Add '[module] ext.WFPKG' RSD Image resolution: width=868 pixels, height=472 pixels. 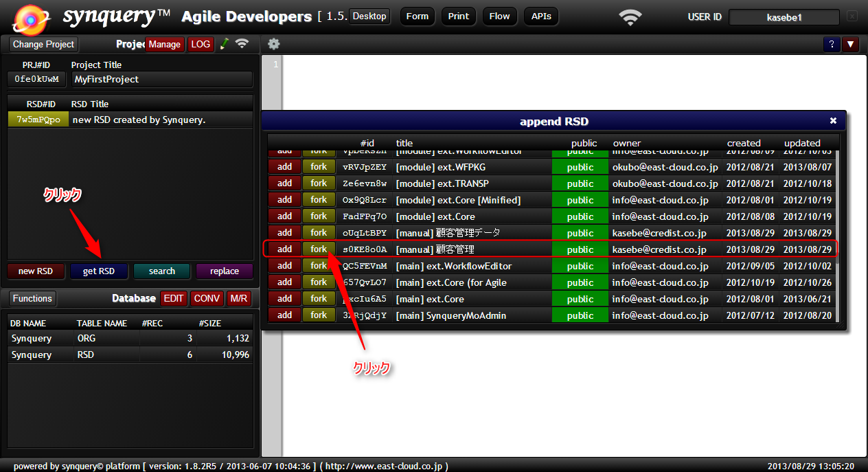285,167
